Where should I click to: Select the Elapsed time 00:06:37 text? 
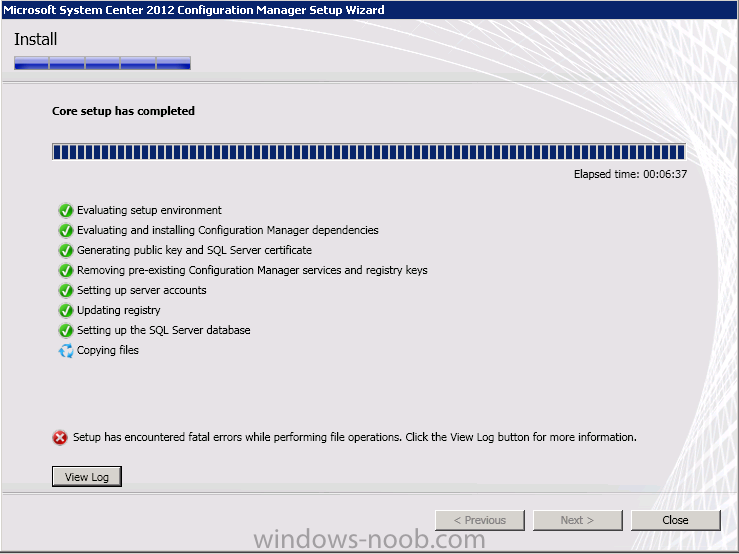tap(630, 174)
